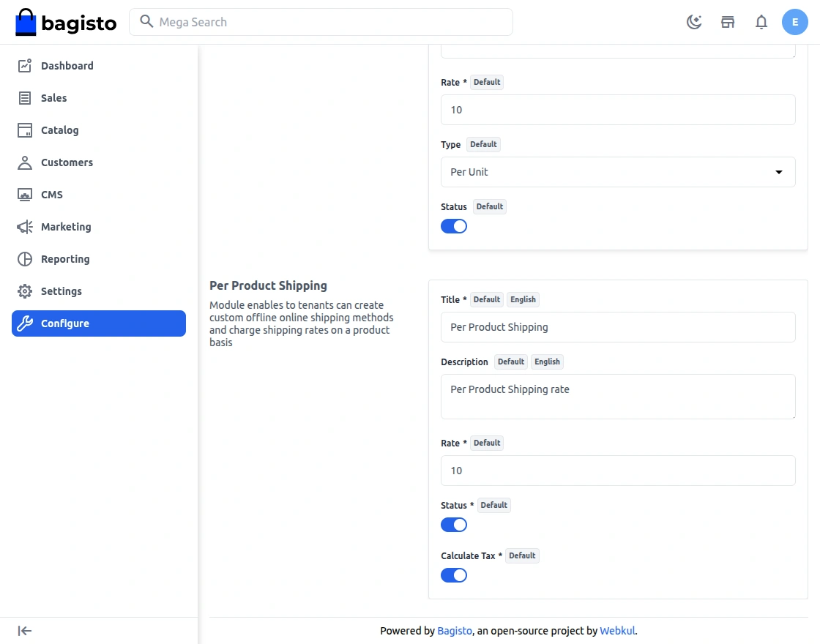Open the Bagisto link in the footer
The height and width of the screenshot is (644, 820).
click(x=454, y=631)
